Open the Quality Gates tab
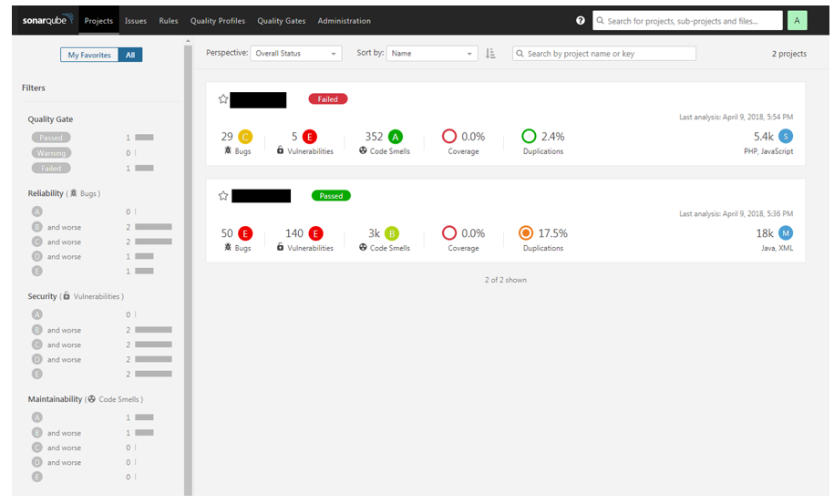834x504 pixels. 282,21
